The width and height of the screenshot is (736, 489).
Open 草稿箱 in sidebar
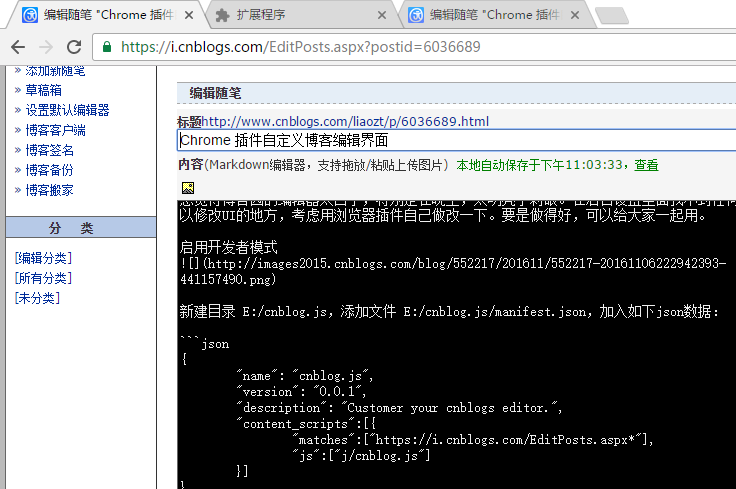click(x=44, y=90)
